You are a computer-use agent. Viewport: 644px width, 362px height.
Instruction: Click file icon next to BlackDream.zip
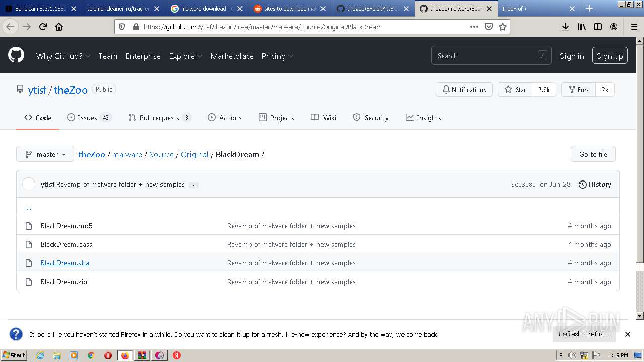29,282
